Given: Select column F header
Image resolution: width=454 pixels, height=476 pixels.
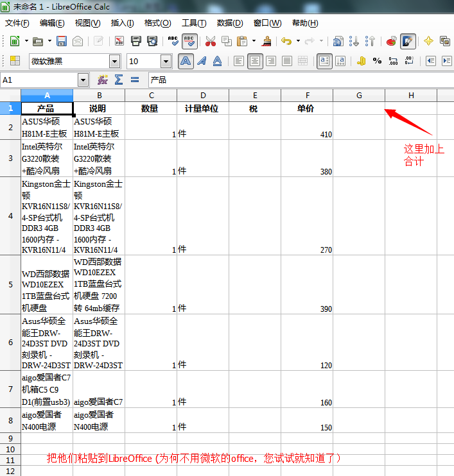Looking at the screenshot, I should click(x=306, y=95).
